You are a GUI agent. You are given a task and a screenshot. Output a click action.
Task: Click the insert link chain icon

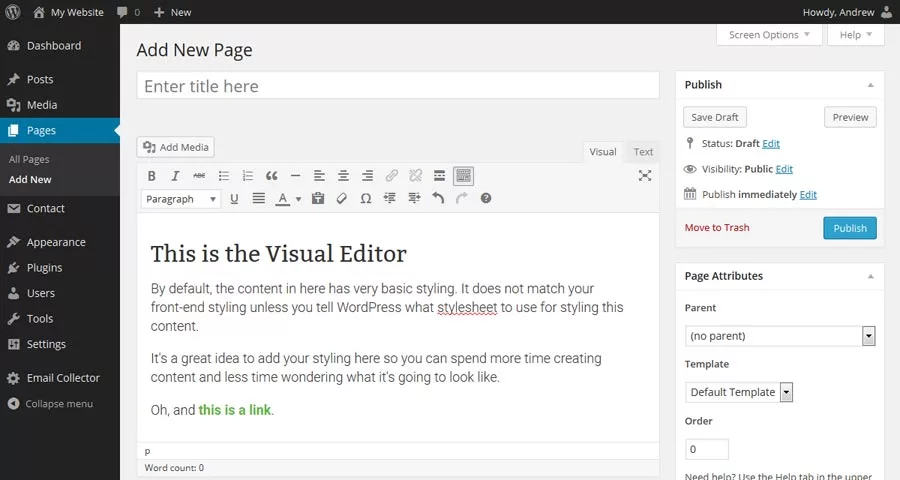[x=391, y=176]
